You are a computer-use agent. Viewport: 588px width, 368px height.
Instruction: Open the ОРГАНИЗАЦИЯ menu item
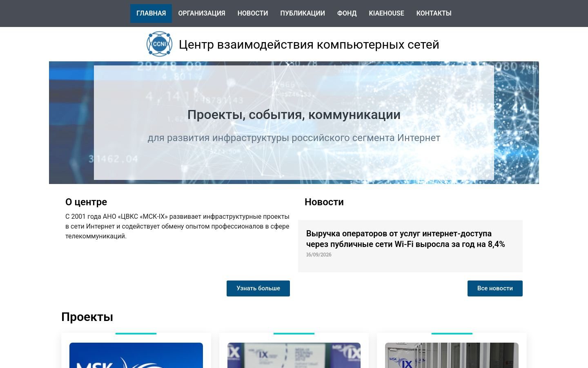coord(202,13)
